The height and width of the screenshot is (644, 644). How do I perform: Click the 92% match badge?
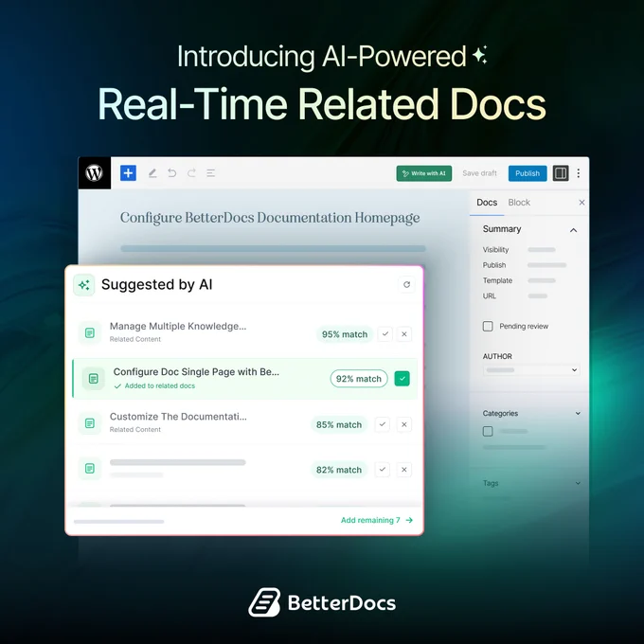pos(359,379)
